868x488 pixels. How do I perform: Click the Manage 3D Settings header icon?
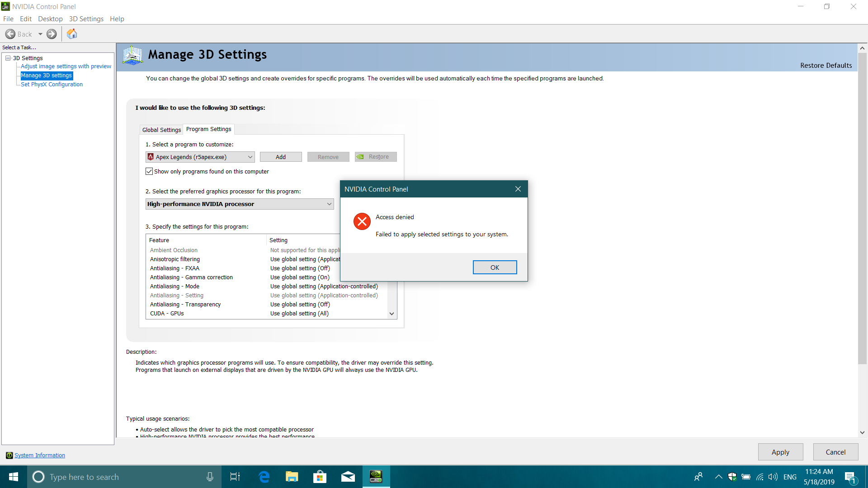[132, 55]
